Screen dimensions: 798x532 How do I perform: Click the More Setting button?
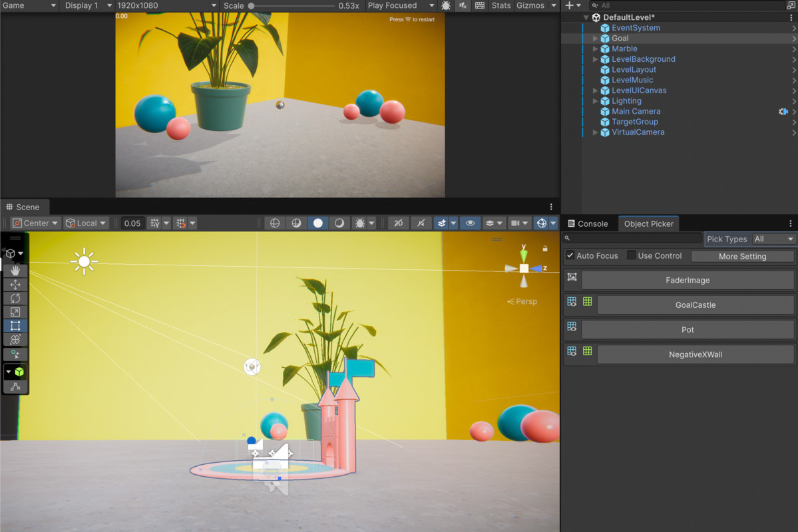[742, 255]
